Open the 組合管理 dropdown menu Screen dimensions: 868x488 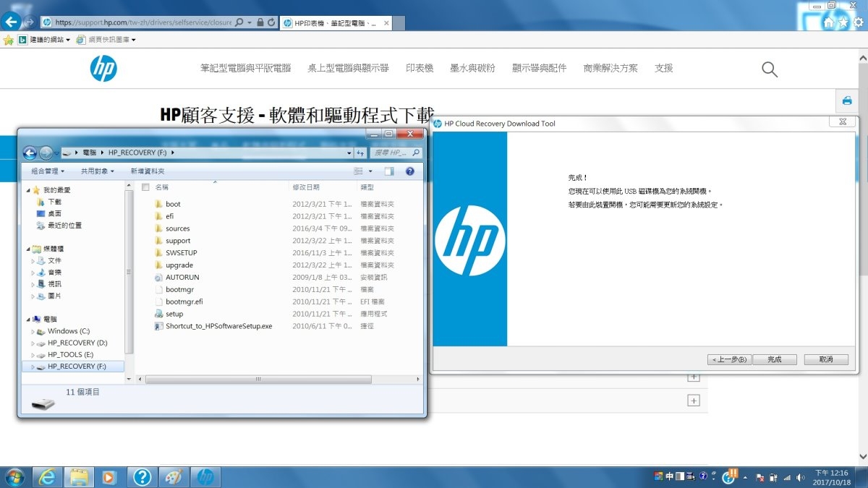coord(48,171)
